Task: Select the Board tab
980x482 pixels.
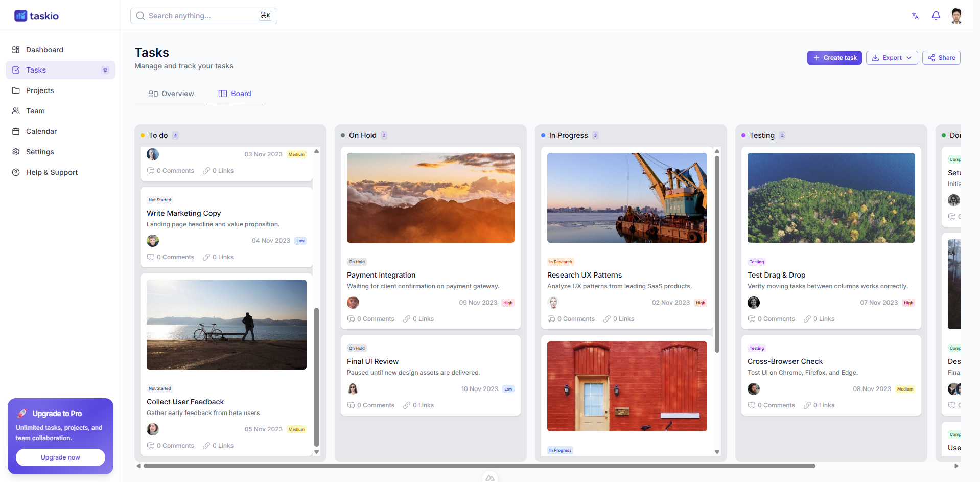Action: 235,94
